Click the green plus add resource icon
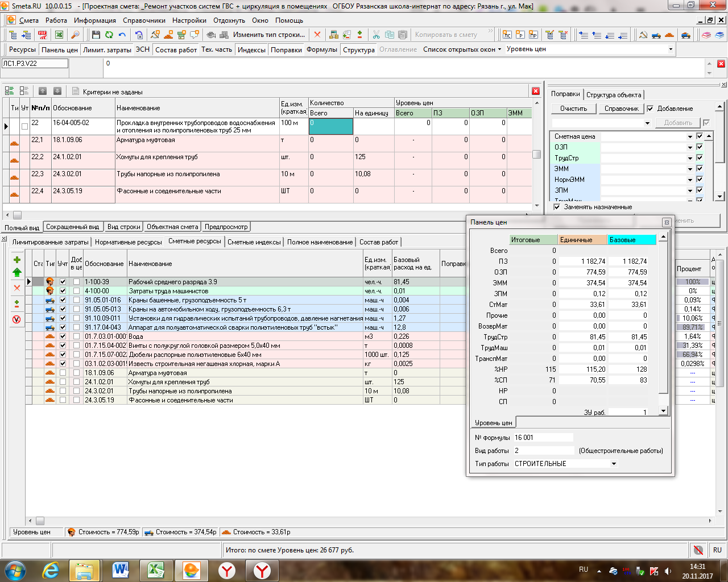This screenshot has width=728, height=582. coord(16,260)
